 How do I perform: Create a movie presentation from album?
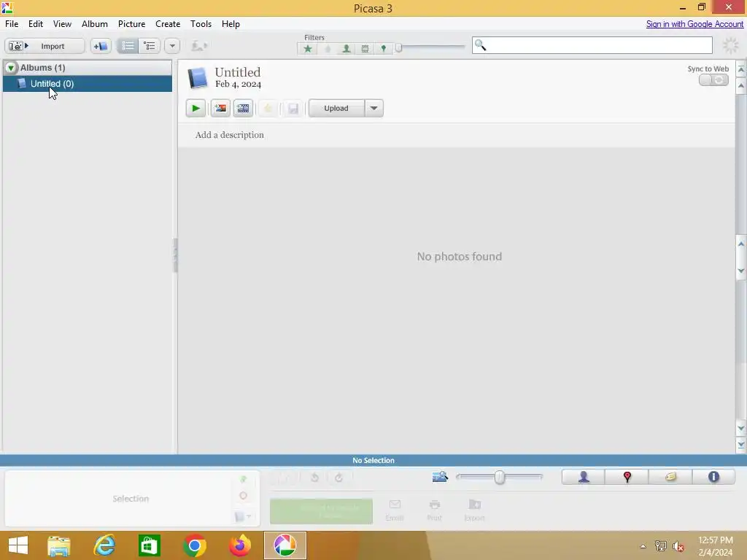tap(243, 108)
